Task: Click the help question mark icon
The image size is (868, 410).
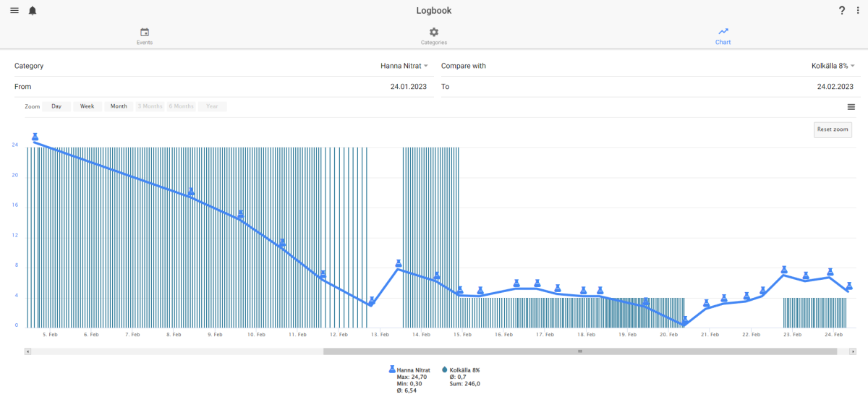Action: click(842, 11)
